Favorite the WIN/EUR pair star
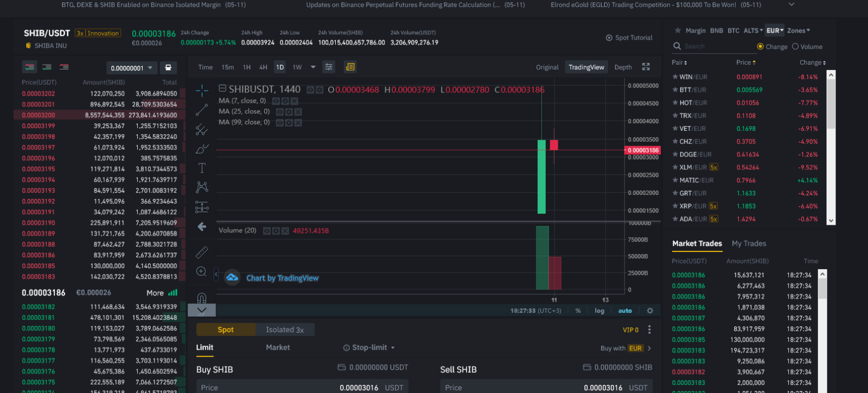Viewport: 868px width, 393px height. tap(675, 77)
